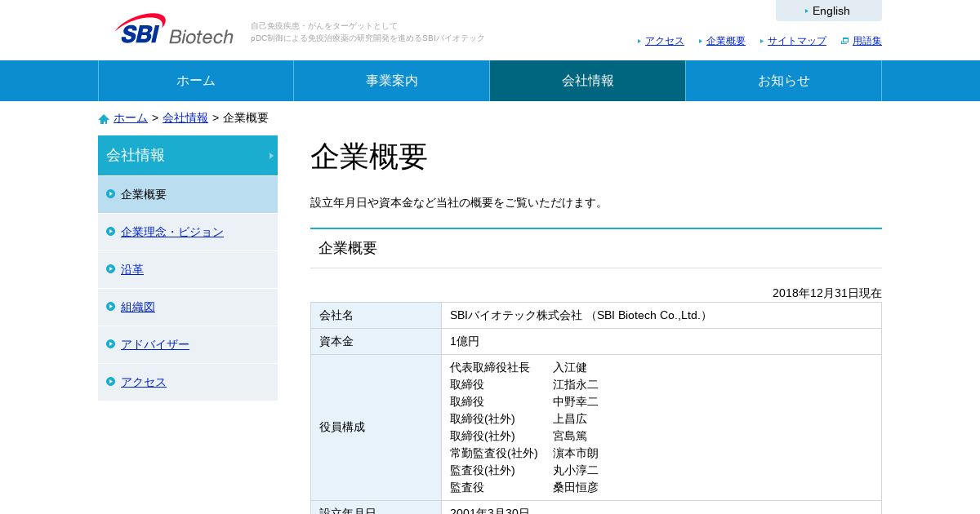The width and height of the screenshot is (980, 514).
Task: Open アクセス in the sidebar menu
Action: [144, 382]
